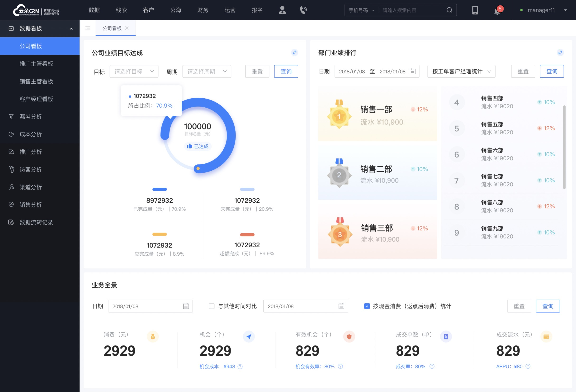Select the 目标 target dropdown
Viewport: 576px width, 392px height.
[134, 71]
